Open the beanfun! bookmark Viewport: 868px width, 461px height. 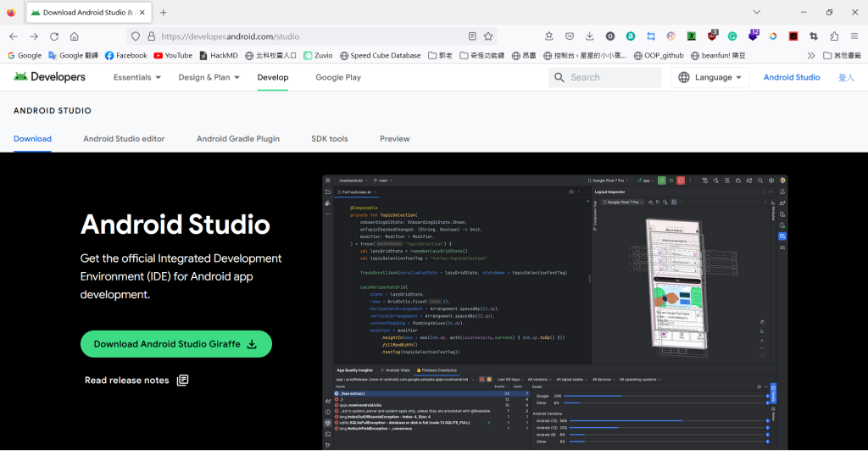[x=717, y=55]
